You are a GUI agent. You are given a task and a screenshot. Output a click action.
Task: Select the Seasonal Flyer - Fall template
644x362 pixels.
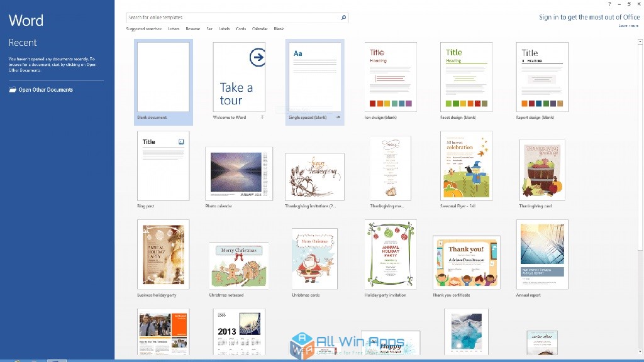(x=467, y=166)
